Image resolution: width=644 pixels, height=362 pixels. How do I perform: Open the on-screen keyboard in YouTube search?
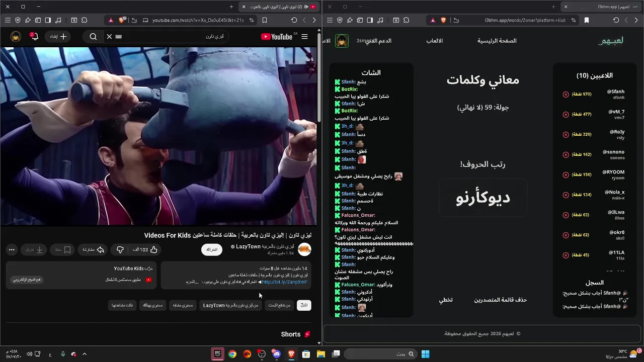(x=119, y=37)
